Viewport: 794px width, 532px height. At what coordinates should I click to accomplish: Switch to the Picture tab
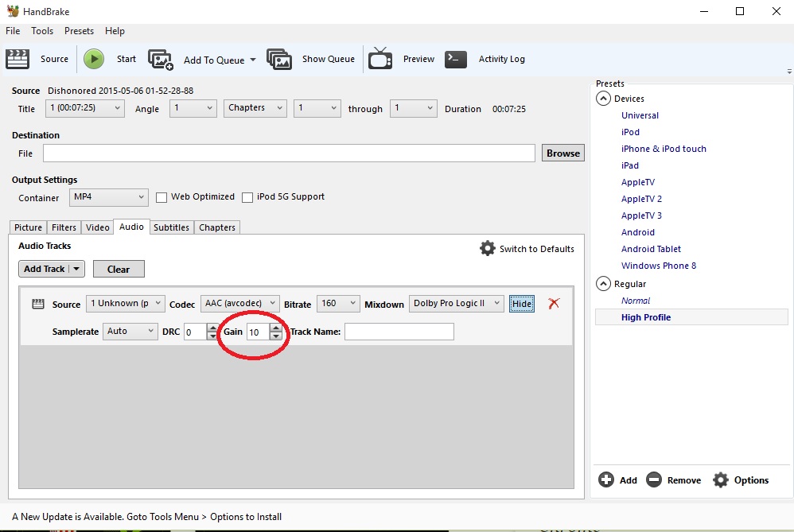[29, 227]
